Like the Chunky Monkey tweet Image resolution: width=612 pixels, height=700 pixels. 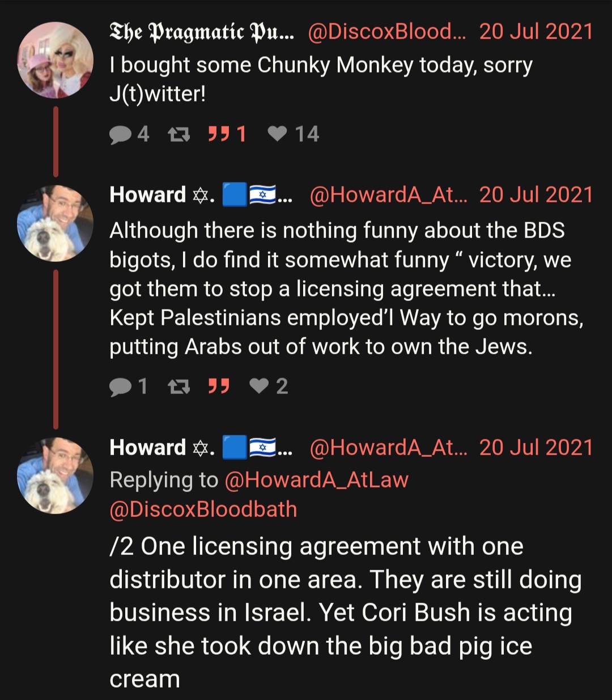[x=293, y=134]
